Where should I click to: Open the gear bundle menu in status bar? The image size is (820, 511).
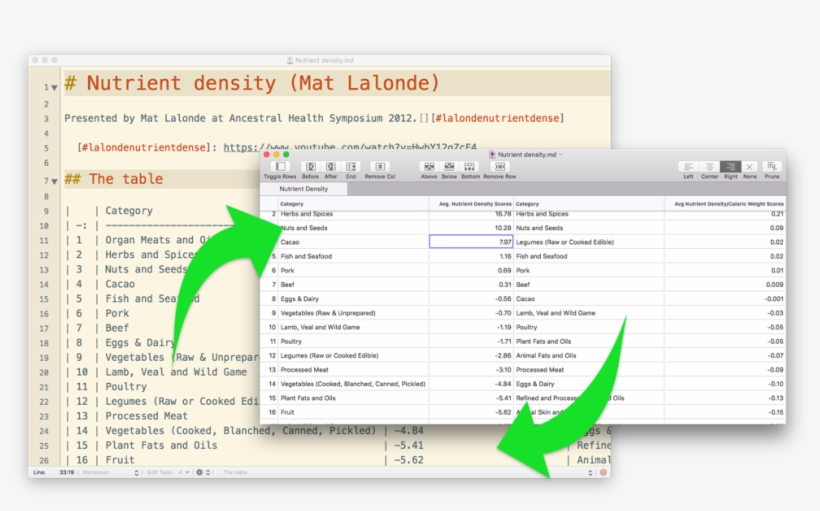pyautogui.click(x=202, y=472)
